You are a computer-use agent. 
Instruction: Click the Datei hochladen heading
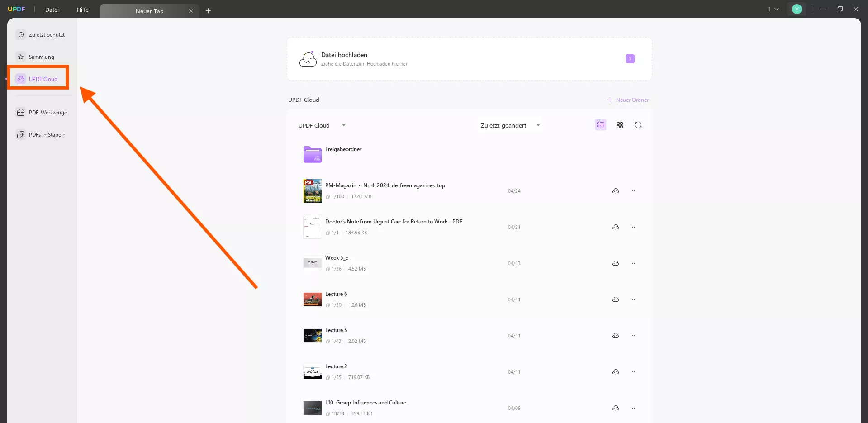point(344,55)
